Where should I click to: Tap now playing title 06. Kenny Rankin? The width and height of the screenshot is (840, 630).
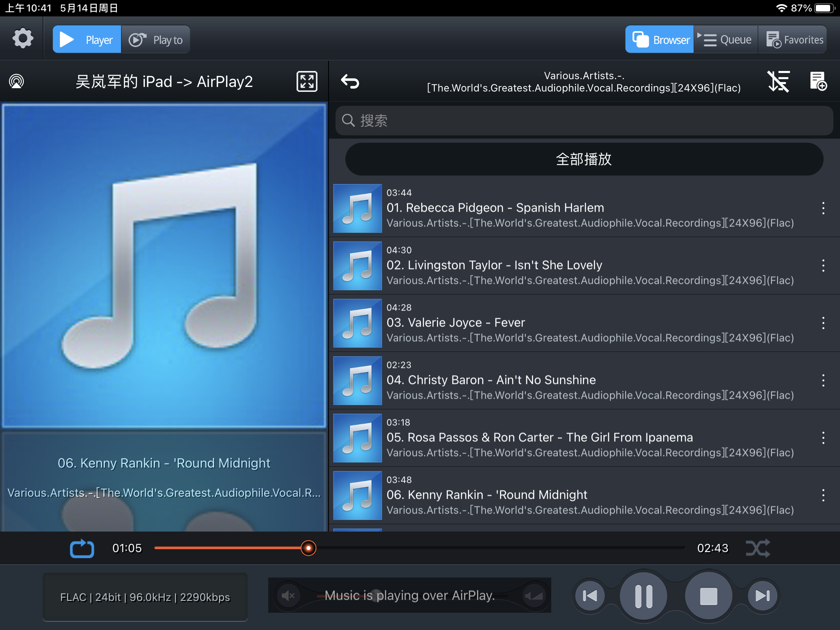[x=164, y=463]
